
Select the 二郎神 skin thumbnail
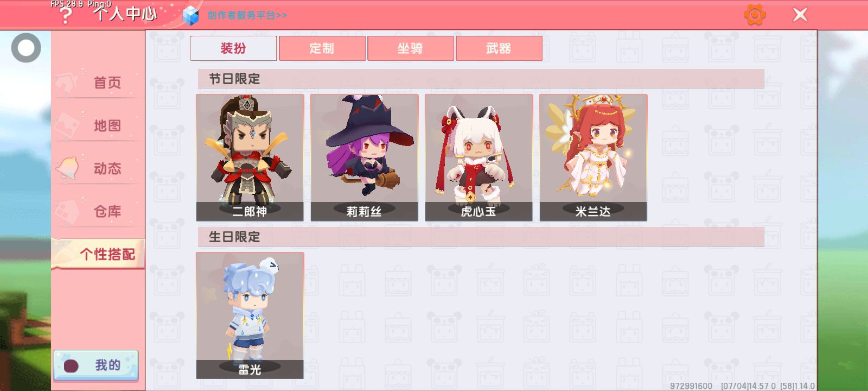250,157
